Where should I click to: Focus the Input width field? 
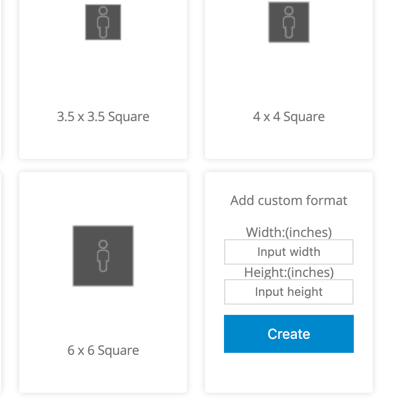pos(289,252)
